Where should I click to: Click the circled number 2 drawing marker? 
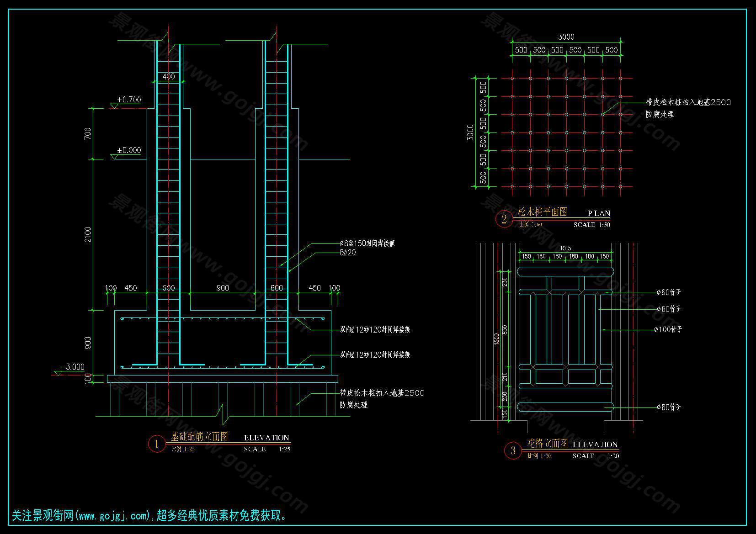pos(504,219)
